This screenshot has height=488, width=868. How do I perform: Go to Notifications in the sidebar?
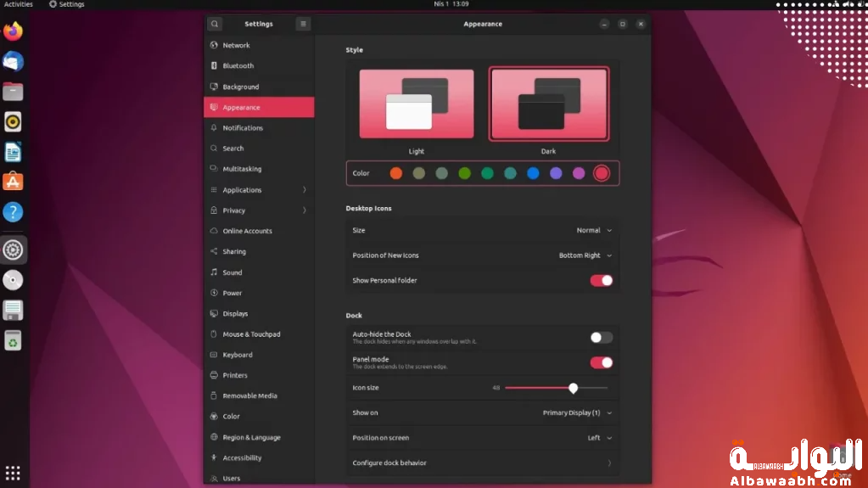click(x=243, y=128)
